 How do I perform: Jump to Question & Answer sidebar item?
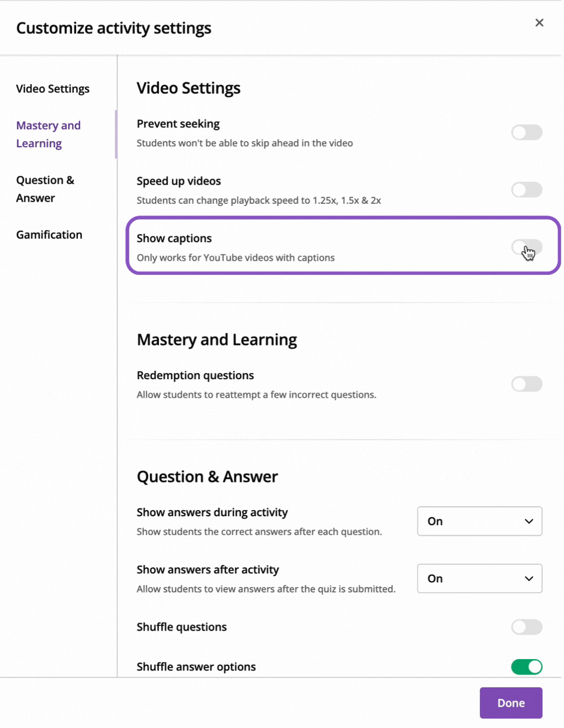click(x=45, y=189)
